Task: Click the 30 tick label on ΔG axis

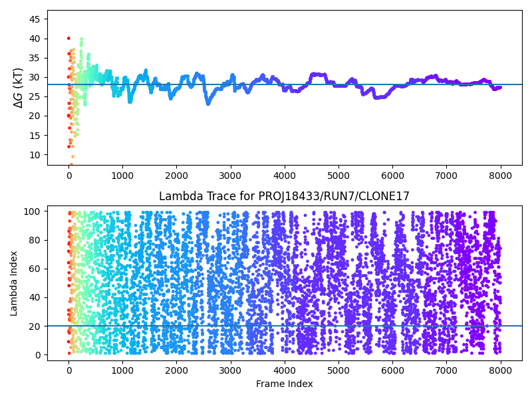Action: pos(34,77)
